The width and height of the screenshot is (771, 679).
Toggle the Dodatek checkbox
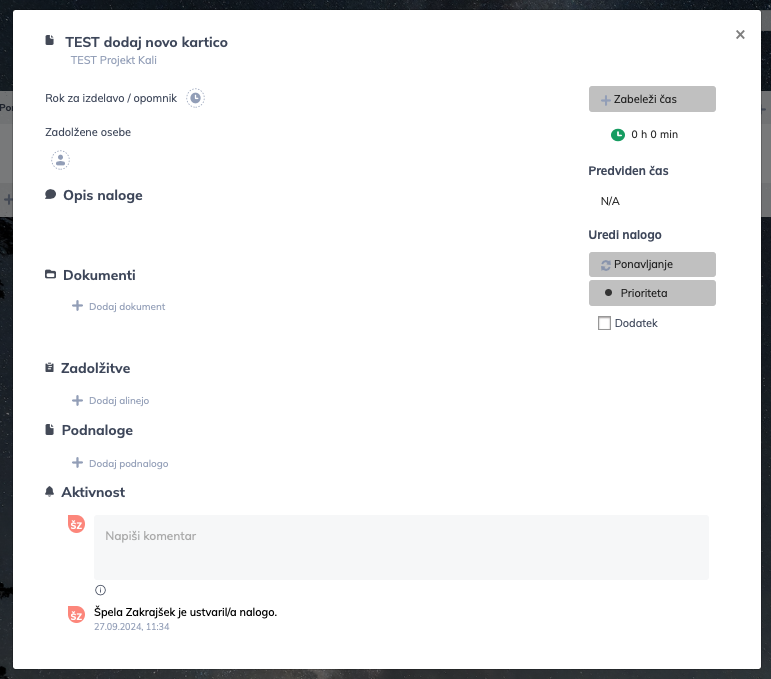tap(604, 323)
